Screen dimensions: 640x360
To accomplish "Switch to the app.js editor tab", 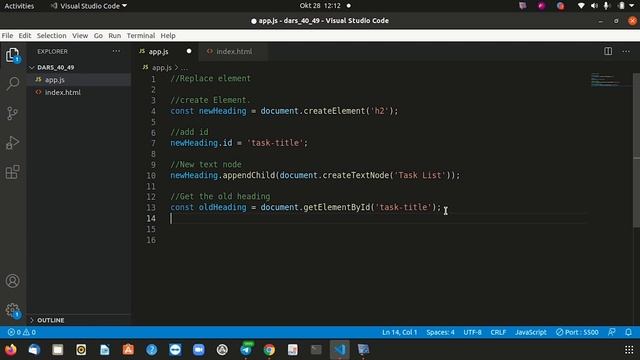I will click(166, 51).
